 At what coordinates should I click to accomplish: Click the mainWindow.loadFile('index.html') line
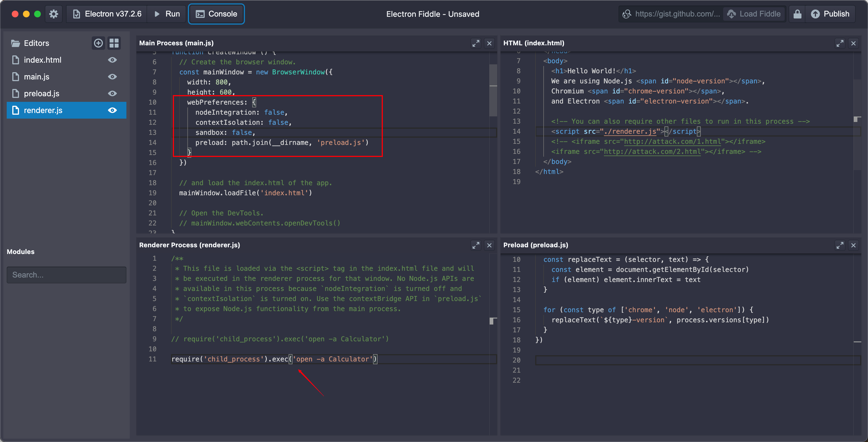pos(245,193)
